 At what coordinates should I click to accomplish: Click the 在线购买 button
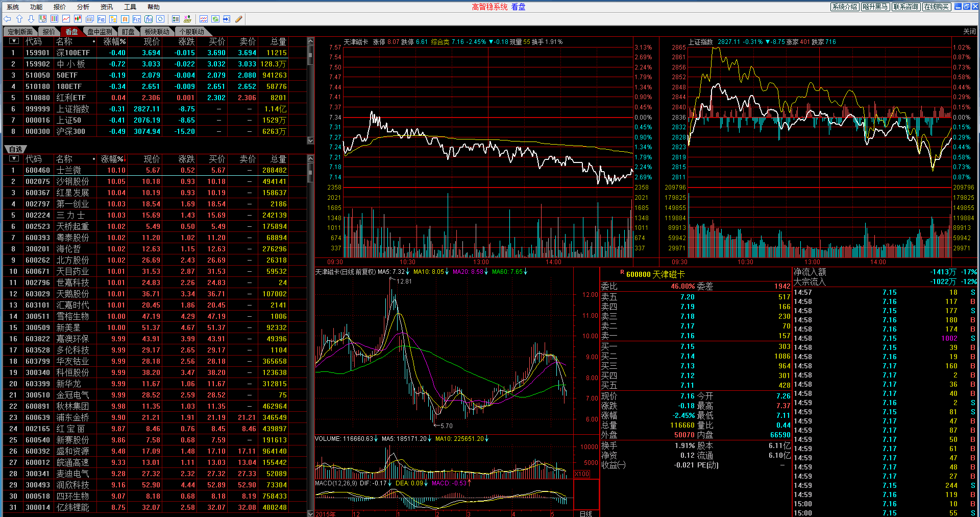937,7
